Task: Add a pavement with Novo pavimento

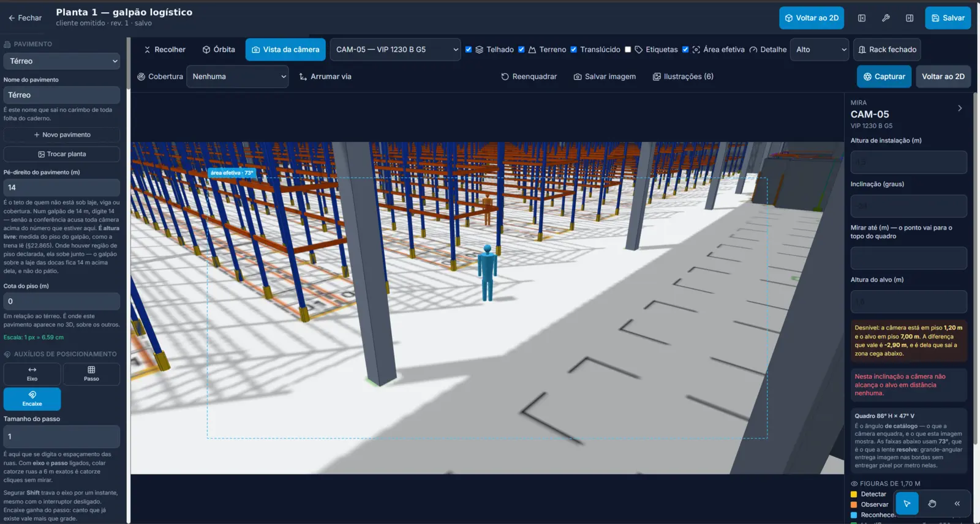Action: tap(62, 135)
